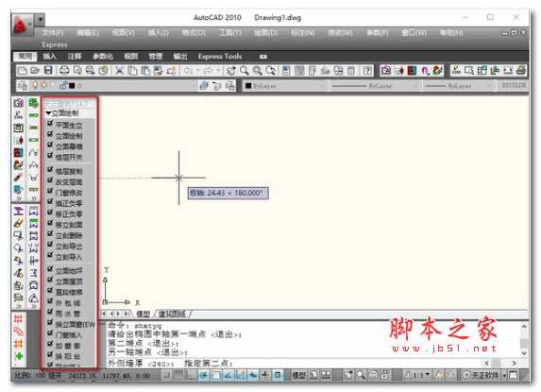Open the ByLayer color dropdown

pos(285,85)
